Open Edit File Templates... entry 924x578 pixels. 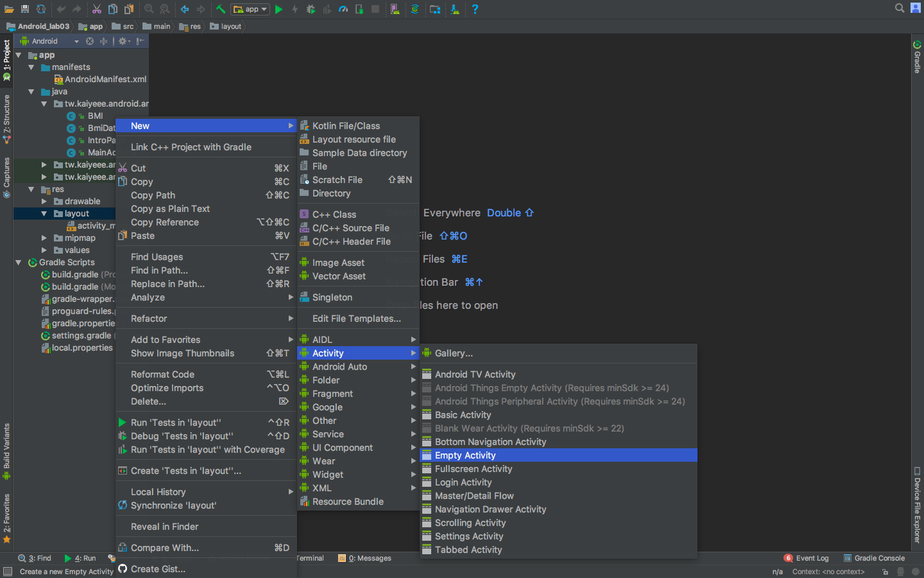pyautogui.click(x=358, y=319)
